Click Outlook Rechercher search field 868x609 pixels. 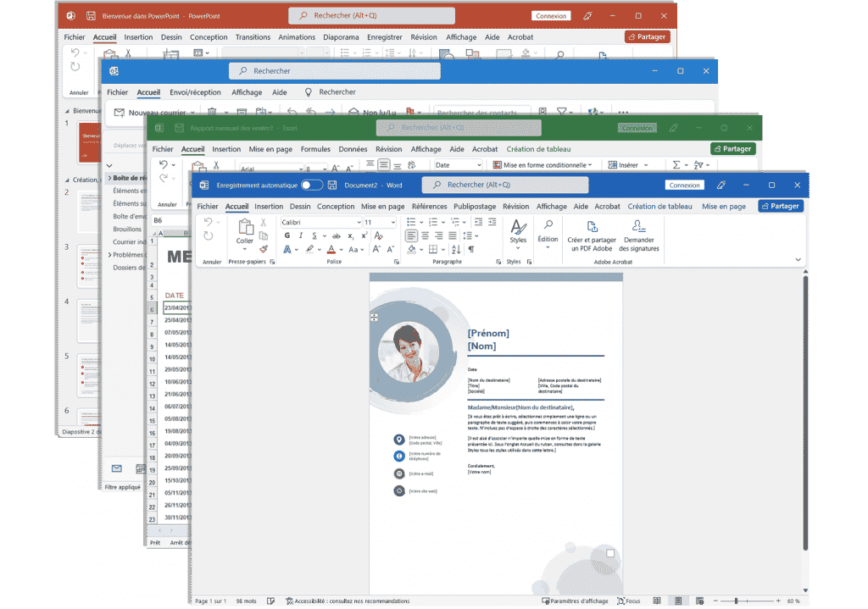(x=334, y=71)
